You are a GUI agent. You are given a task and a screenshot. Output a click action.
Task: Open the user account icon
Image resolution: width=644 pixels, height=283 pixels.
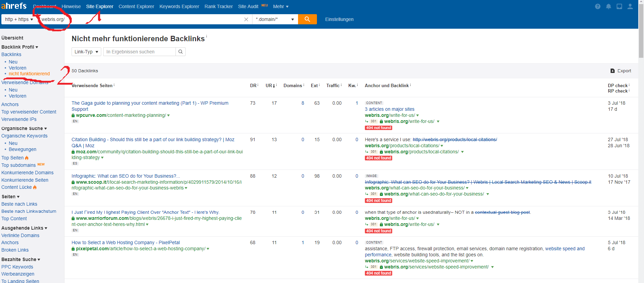click(630, 6)
